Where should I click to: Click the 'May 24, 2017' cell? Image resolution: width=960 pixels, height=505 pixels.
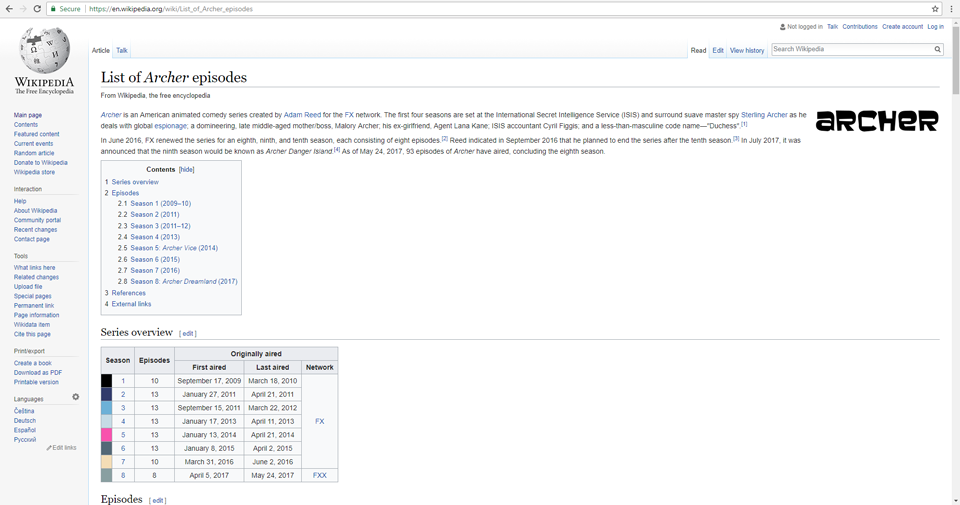pos(272,475)
